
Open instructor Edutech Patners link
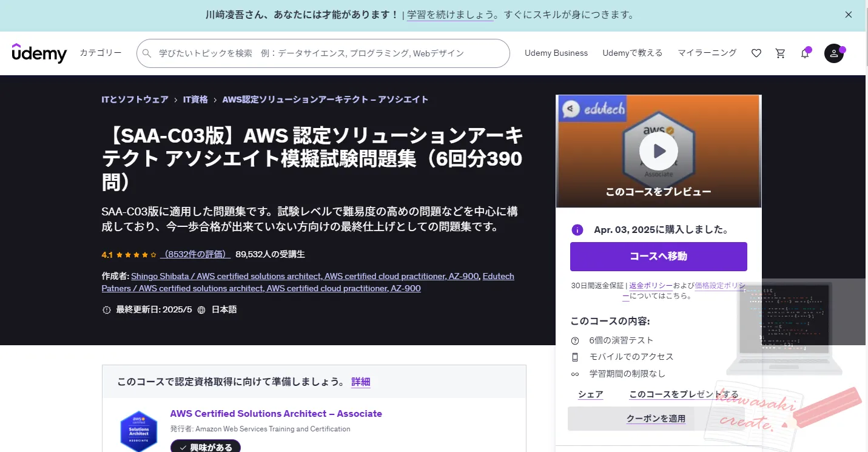pyautogui.click(x=308, y=282)
